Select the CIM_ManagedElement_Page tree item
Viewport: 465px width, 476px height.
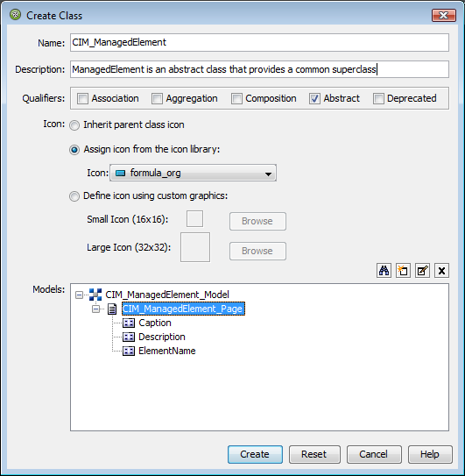point(183,309)
